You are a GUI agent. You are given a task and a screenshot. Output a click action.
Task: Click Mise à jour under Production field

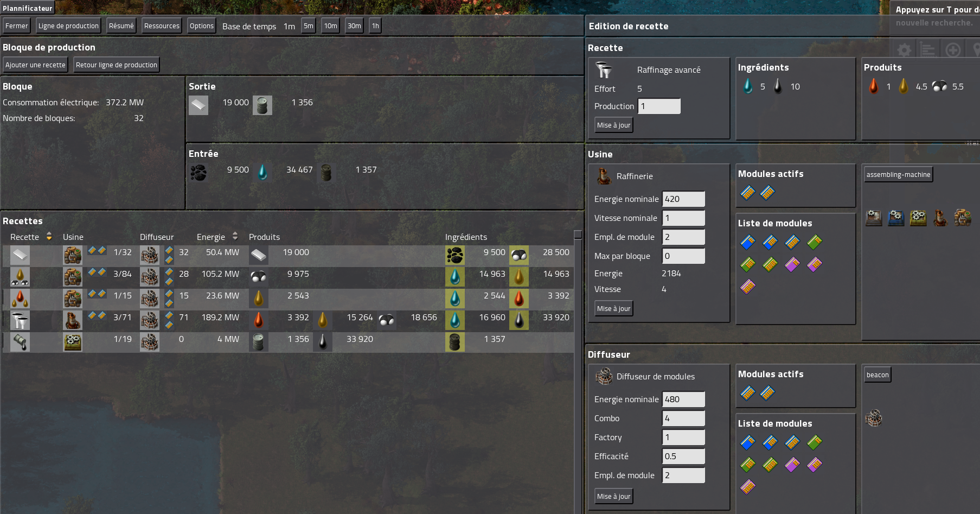point(614,125)
